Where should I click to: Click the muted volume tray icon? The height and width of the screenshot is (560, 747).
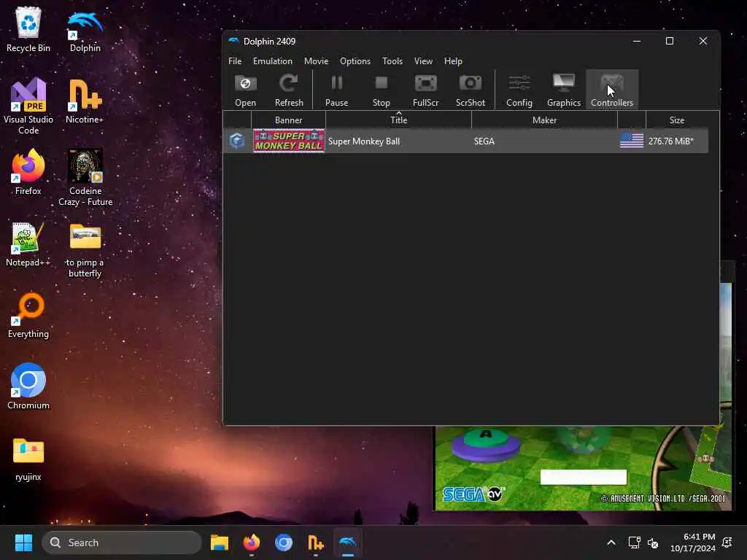[x=653, y=542]
